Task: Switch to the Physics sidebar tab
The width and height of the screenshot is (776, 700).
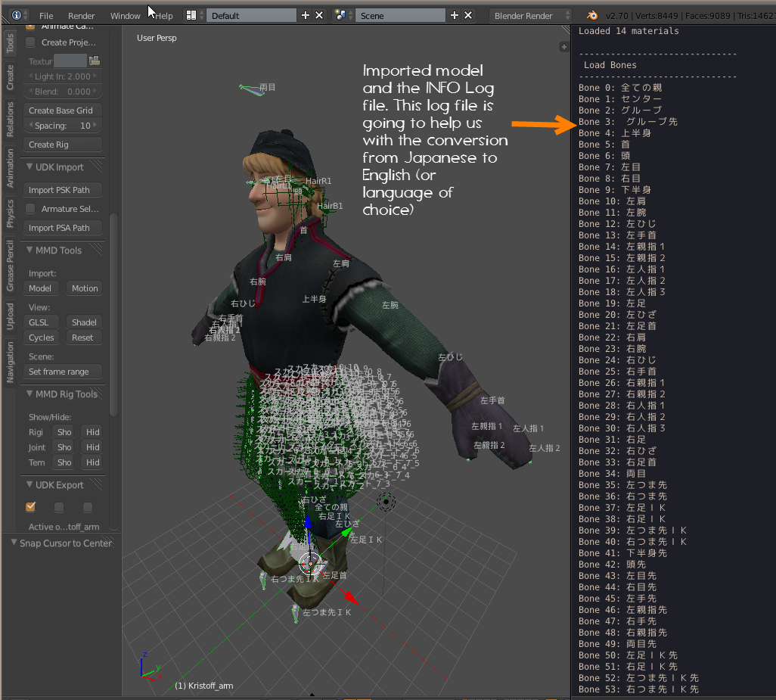Action: point(9,214)
